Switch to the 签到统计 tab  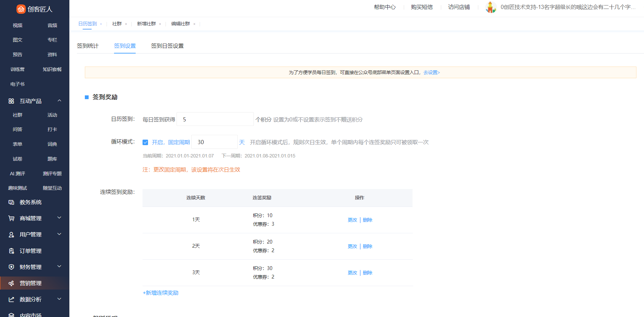coord(88,46)
